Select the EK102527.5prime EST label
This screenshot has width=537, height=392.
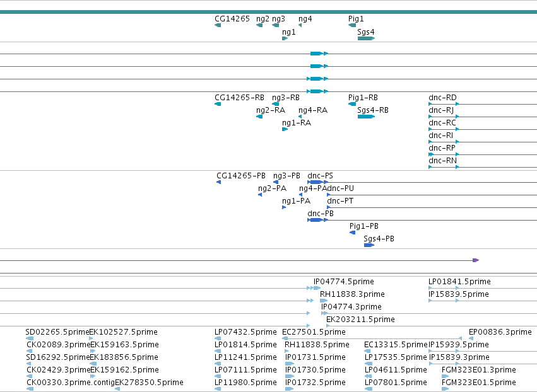(123, 332)
